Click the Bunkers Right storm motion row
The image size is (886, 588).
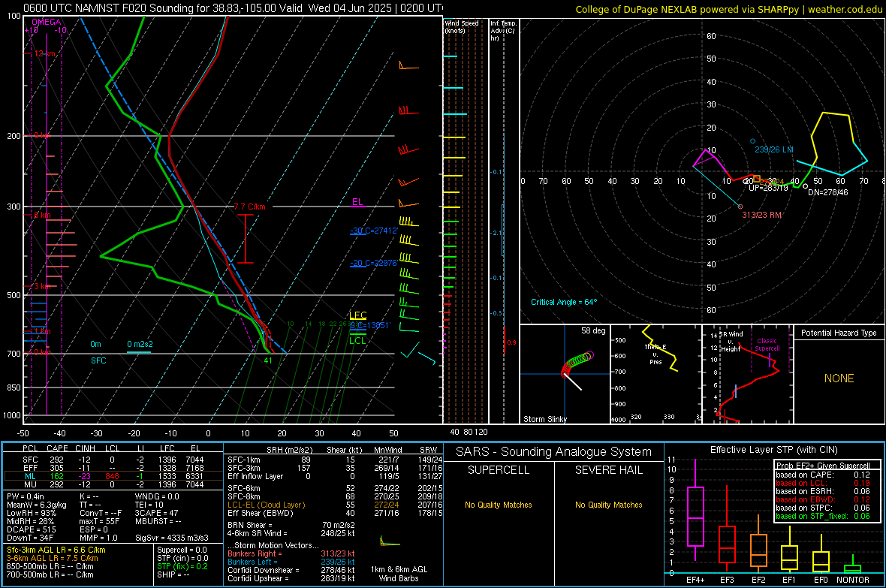(x=291, y=554)
